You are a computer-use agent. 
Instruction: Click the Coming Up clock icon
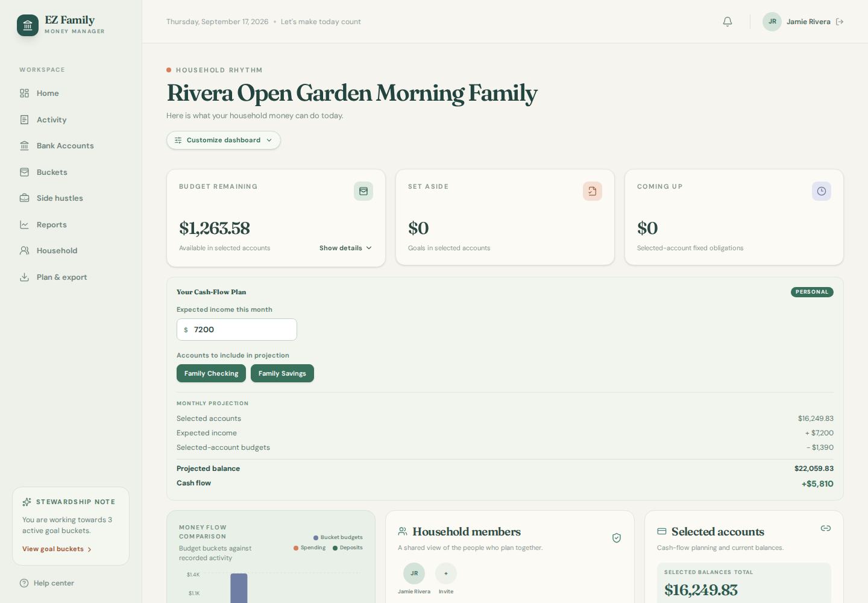click(822, 191)
